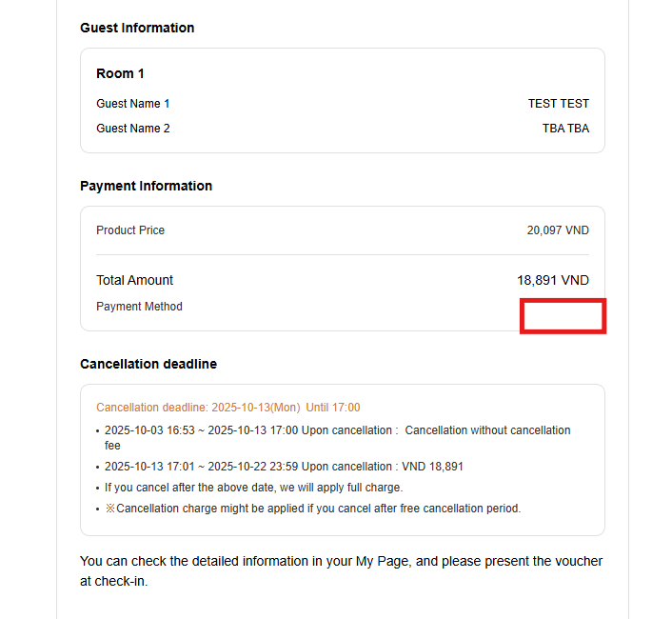Image resolution: width=672 pixels, height=619 pixels.
Task: Click the orange cancellation deadline 2025-10-13 text
Action: pyautogui.click(x=227, y=408)
